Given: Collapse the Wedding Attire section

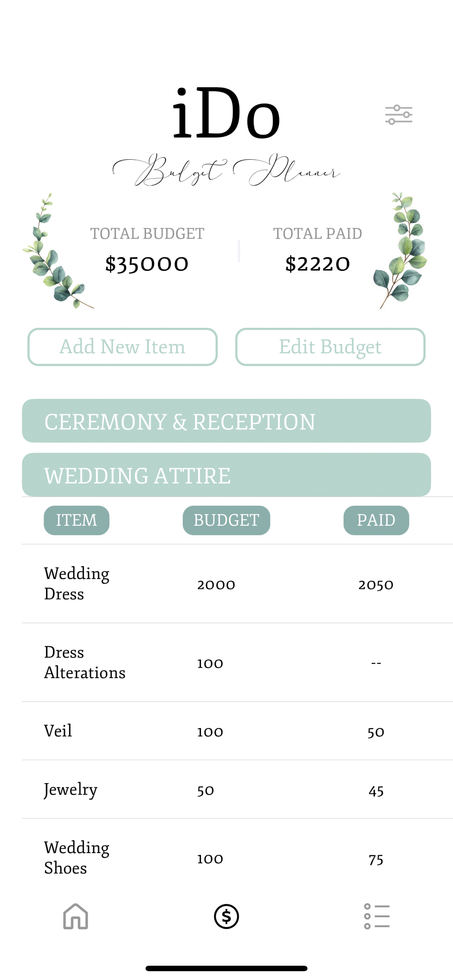Looking at the screenshot, I should point(226,475).
